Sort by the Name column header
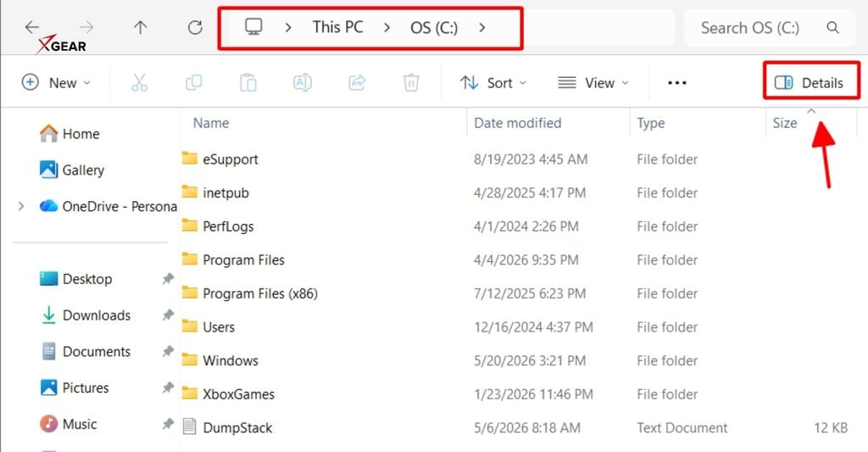The height and width of the screenshot is (452, 868). [211, 123]
